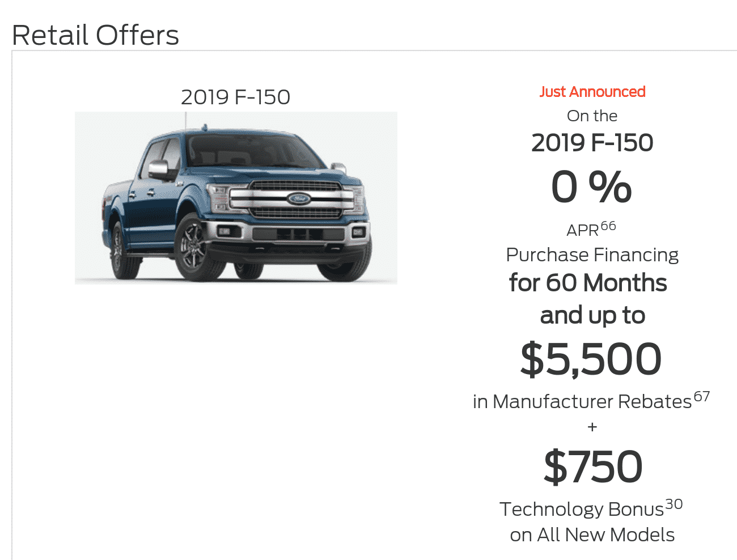Click the 2019 F-150 title above truck
The width and height of the screenshot is (737, 560).
235,97
